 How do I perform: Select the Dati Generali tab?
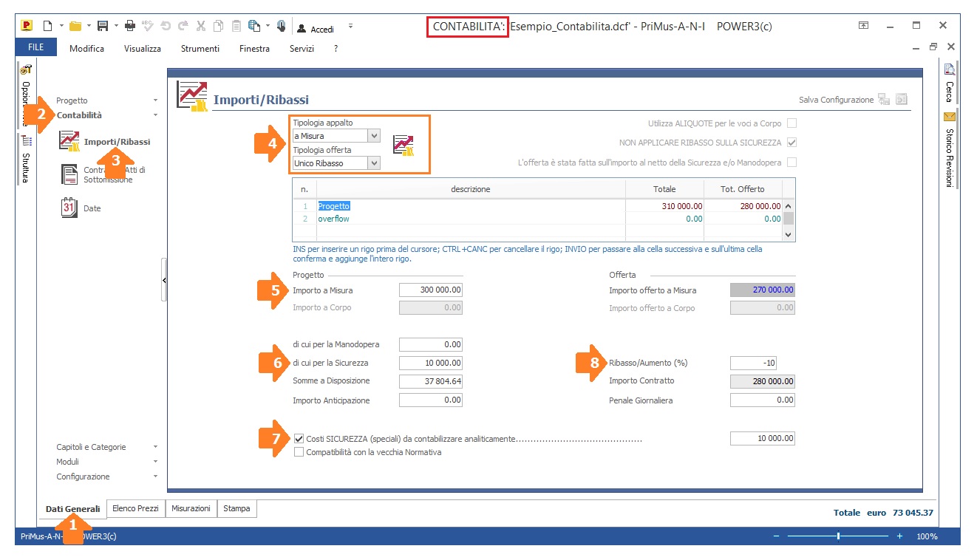click(x=72, y=508)
